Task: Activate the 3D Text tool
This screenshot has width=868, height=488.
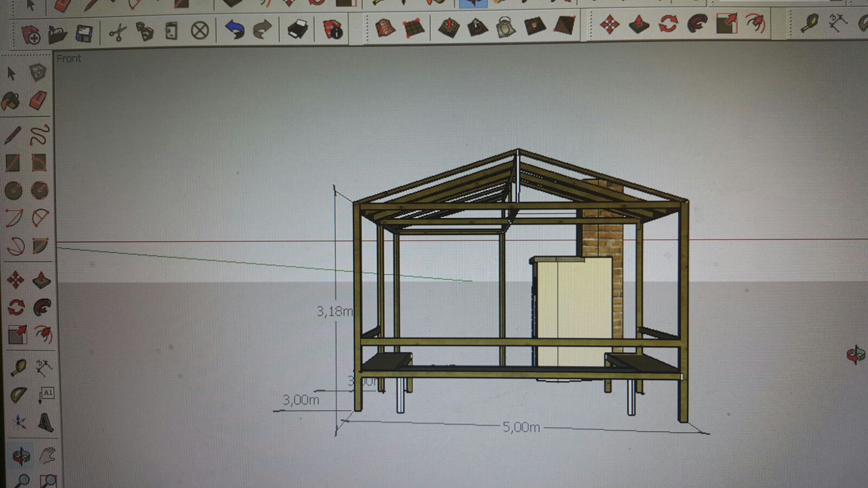Action: (x=46, y=422)
